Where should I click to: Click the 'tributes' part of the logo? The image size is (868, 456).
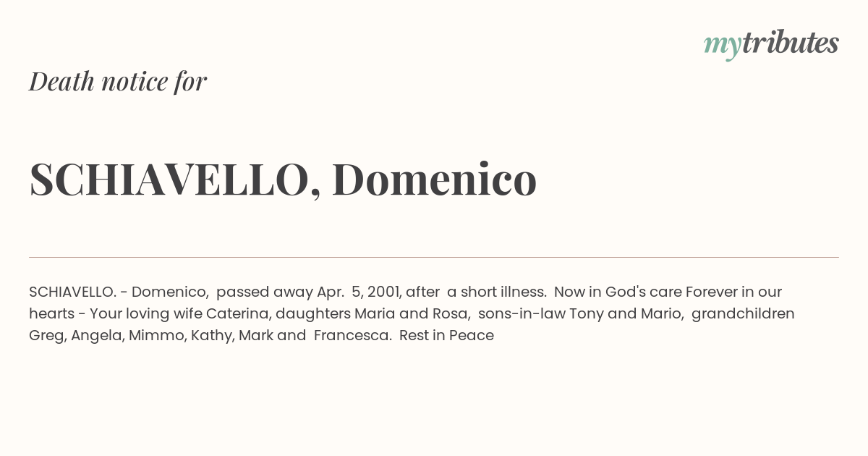[791, 43]
